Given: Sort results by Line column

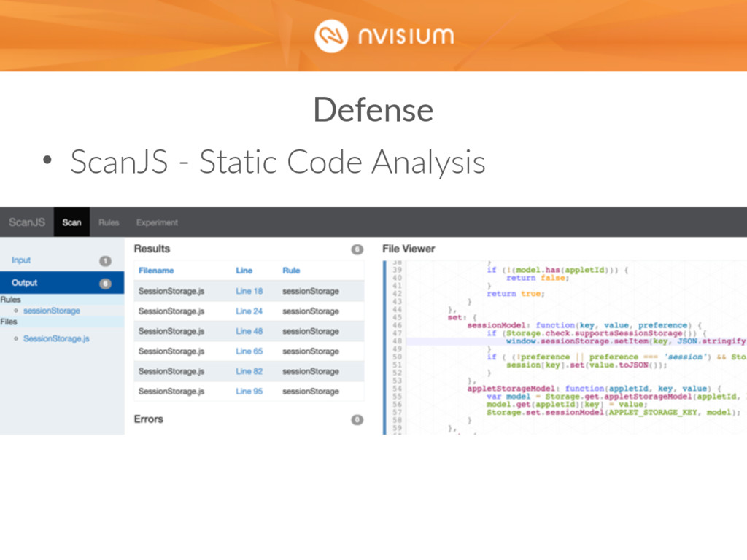Looking at the screenshot, I should (x=244, y=271).
